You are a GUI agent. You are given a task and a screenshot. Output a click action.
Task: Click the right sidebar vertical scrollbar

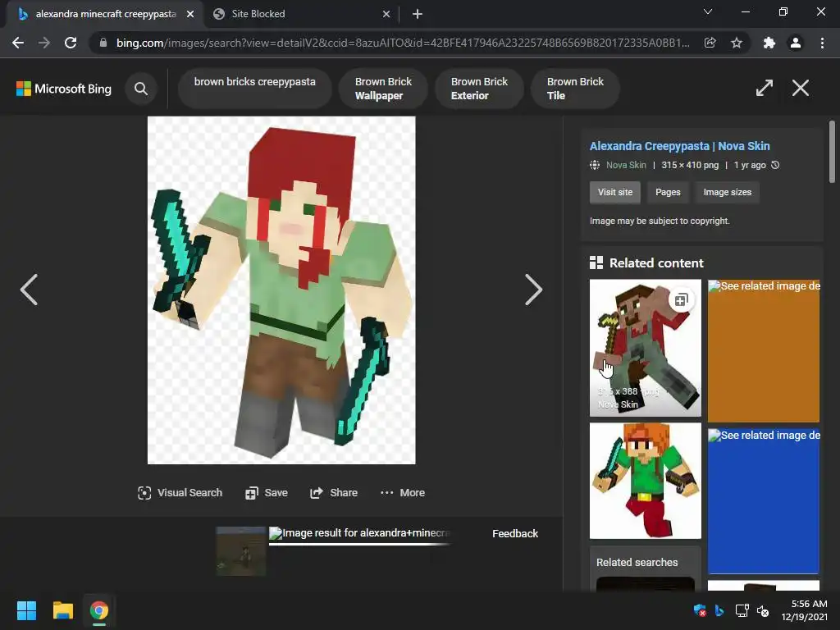pyautogui.click(x=832, y=152)
